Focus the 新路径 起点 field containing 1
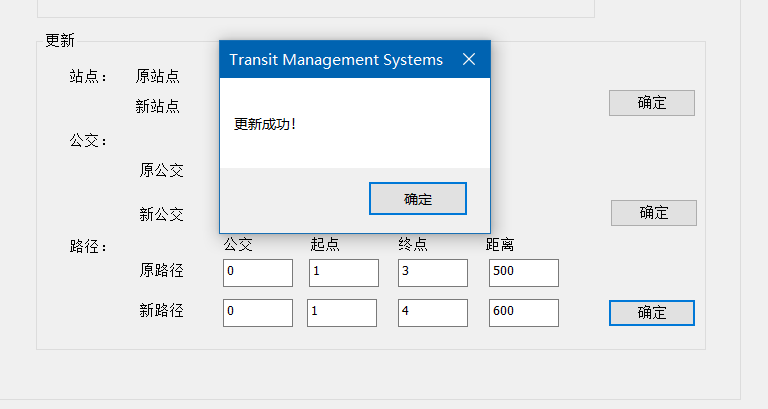Image resolution: width=768 pixels, height=409 pixels. 342,313
